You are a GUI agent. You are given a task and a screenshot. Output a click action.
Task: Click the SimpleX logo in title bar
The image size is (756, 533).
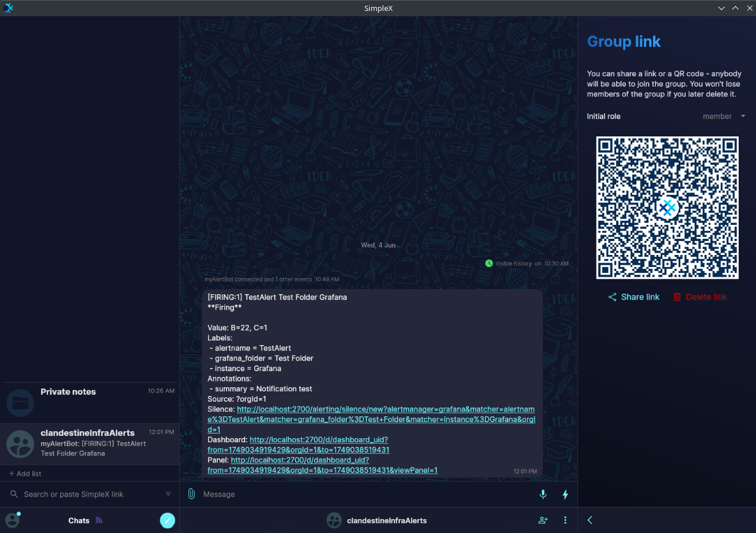click(8, 8)
